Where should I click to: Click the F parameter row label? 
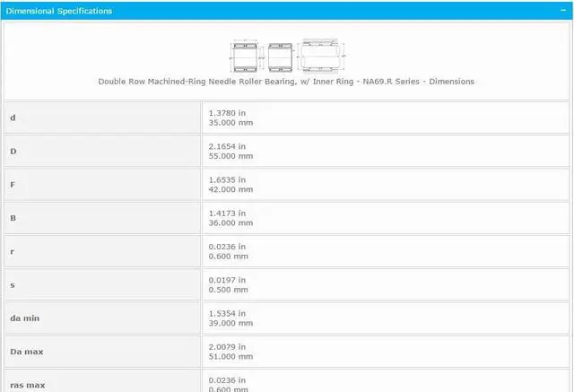point(13,184)
